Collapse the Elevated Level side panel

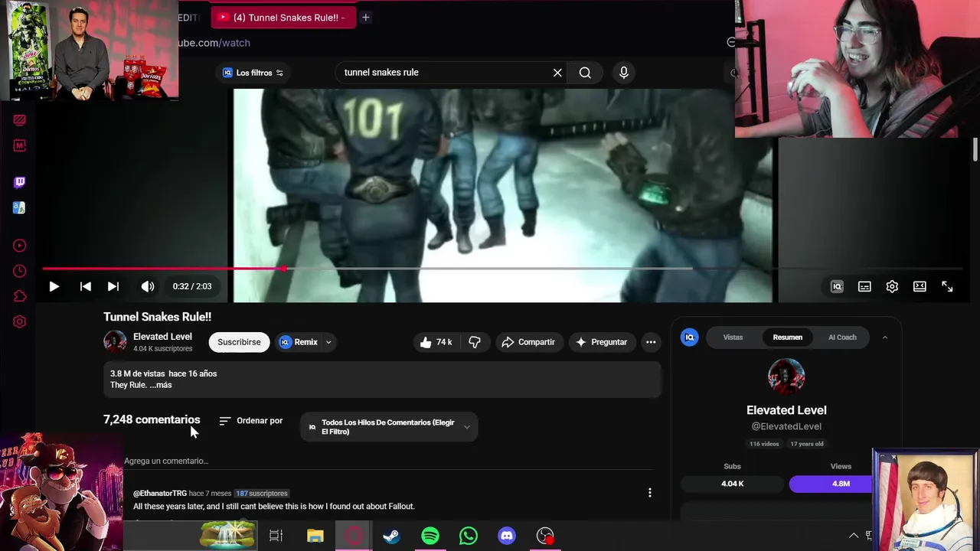coord(884,337)
